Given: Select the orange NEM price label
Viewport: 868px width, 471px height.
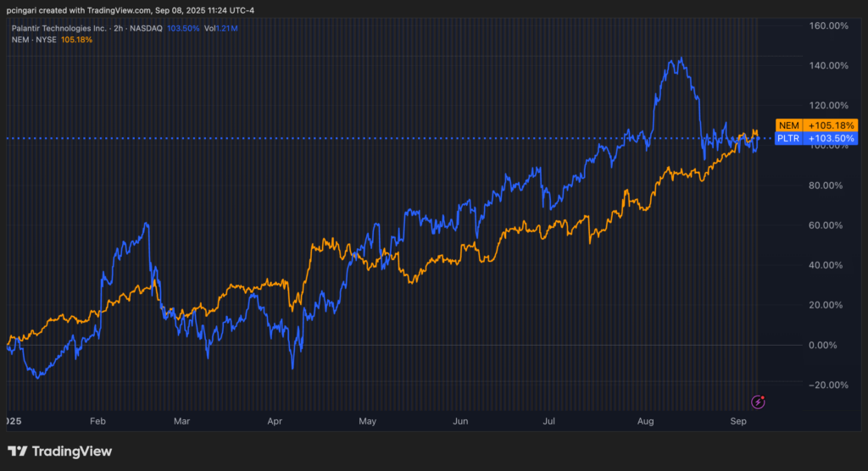Looking at the screenshot, I should point(789,125).
